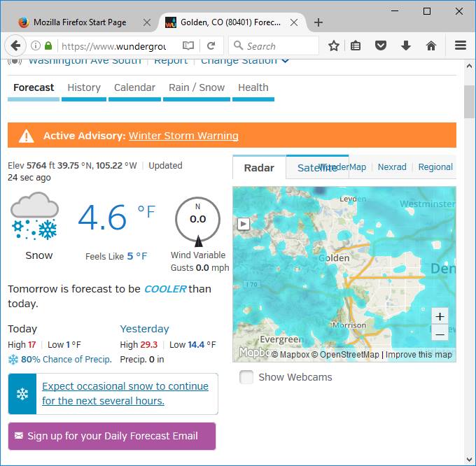Go to Firefox home page icon
The width and height of the screenshot is (476, 466).
point(430,46)
